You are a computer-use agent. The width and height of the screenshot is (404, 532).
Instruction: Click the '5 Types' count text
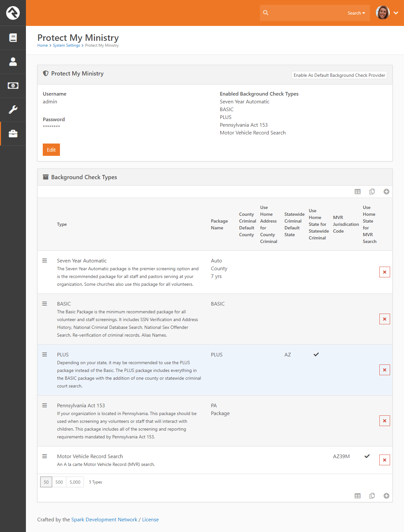(x=96, y=482)
